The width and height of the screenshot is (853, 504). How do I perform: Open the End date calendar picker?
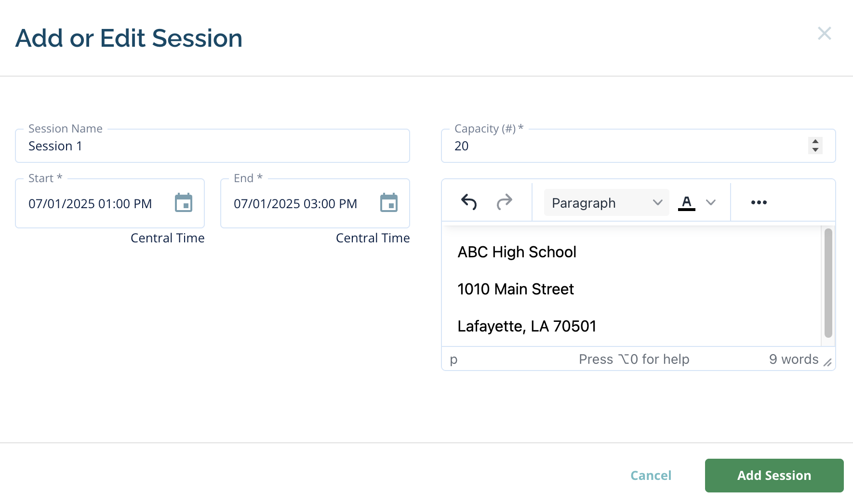coord(389,203)
